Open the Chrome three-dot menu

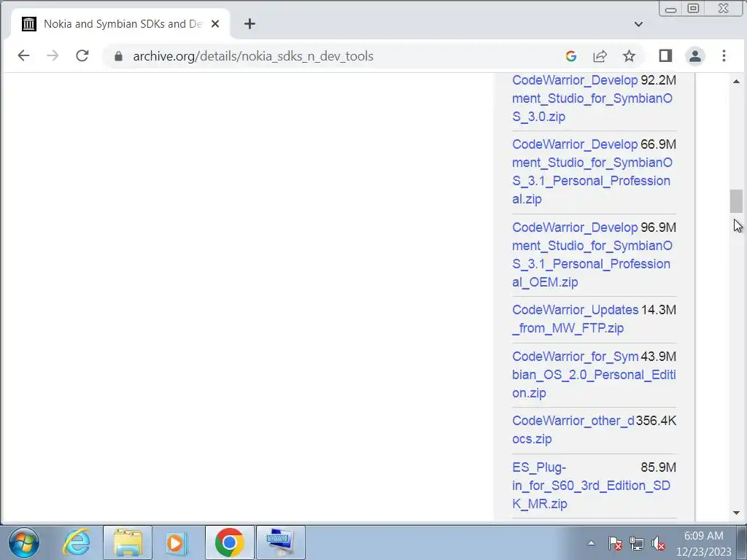724,56
